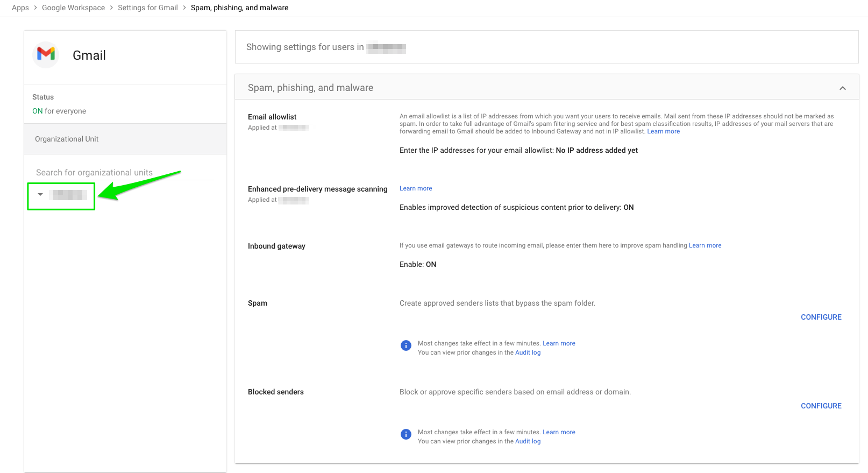
Task: Select the blurred organizational unit name
Action: (x=68, y=195)
